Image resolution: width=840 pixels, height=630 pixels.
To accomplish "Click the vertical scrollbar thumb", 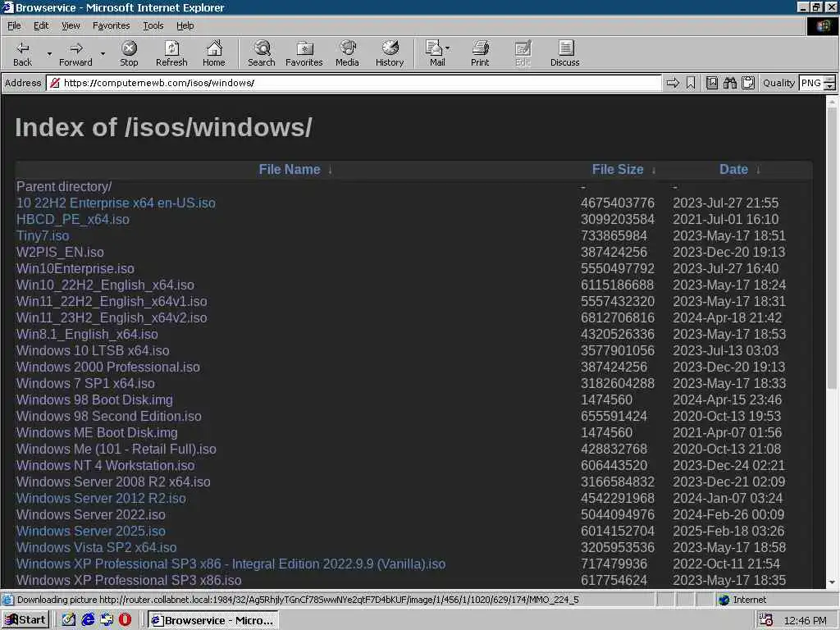I will click(832, 246).
